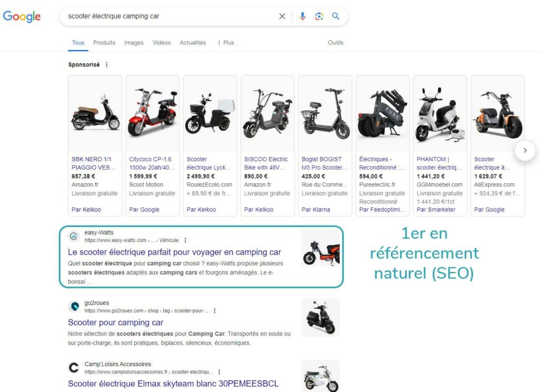Click the 1 441,20 € price

pos(430,176)
